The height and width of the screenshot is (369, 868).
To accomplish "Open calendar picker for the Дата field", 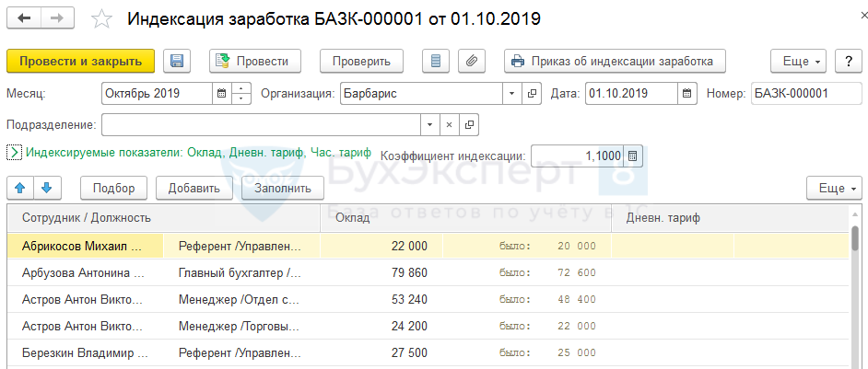I will (687, 94).
